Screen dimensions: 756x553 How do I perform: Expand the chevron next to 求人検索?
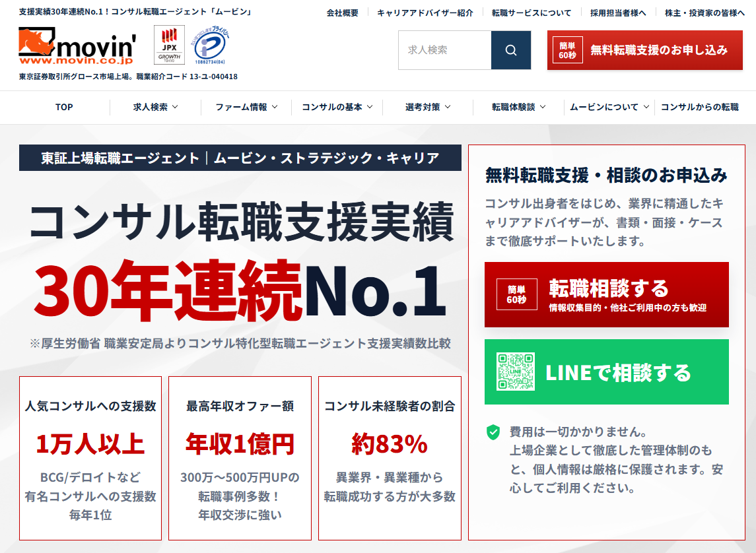click(x=175, y=107)
